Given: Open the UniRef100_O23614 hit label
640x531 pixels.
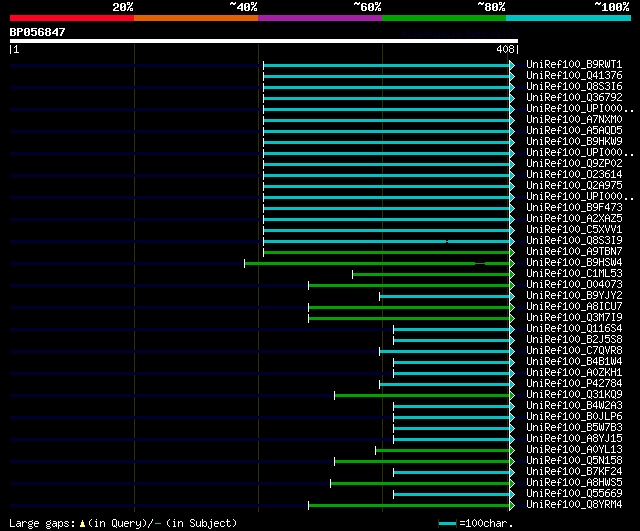Looking at the screenshot, I should coord(574,175).
